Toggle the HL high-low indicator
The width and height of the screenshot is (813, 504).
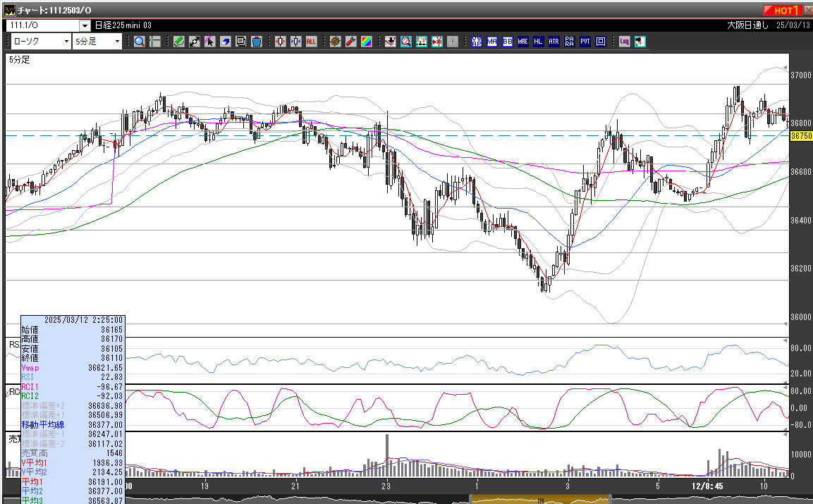(538, 42)
